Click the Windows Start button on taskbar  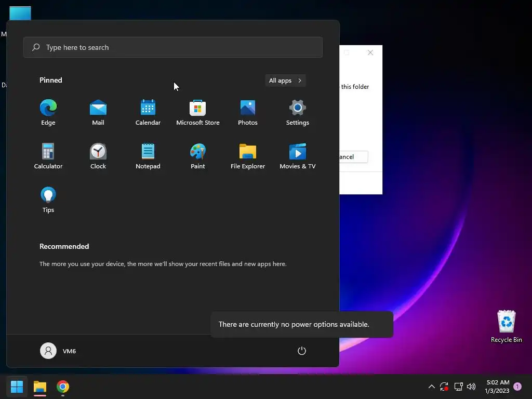coord(17,387)
